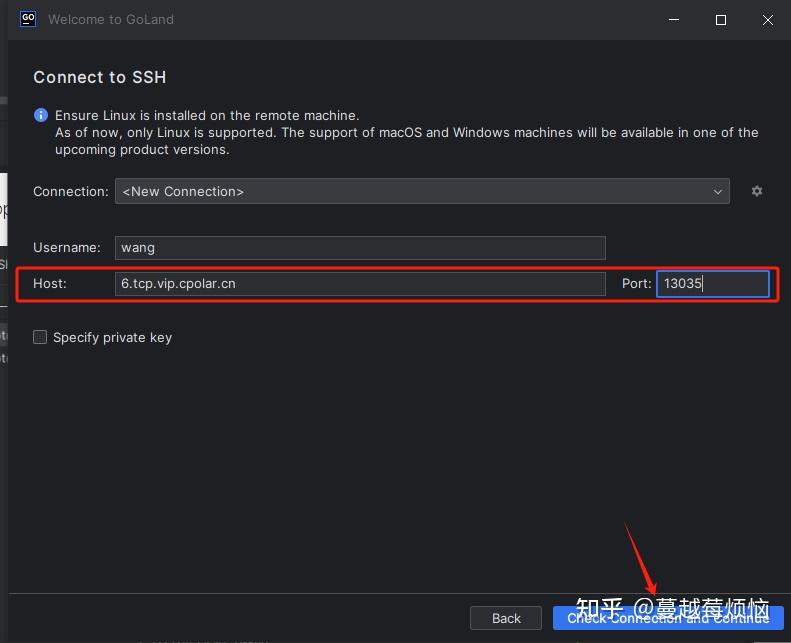Expand the Connection combo box chevron arrow

pyautogui.click(x=717, y=192)
